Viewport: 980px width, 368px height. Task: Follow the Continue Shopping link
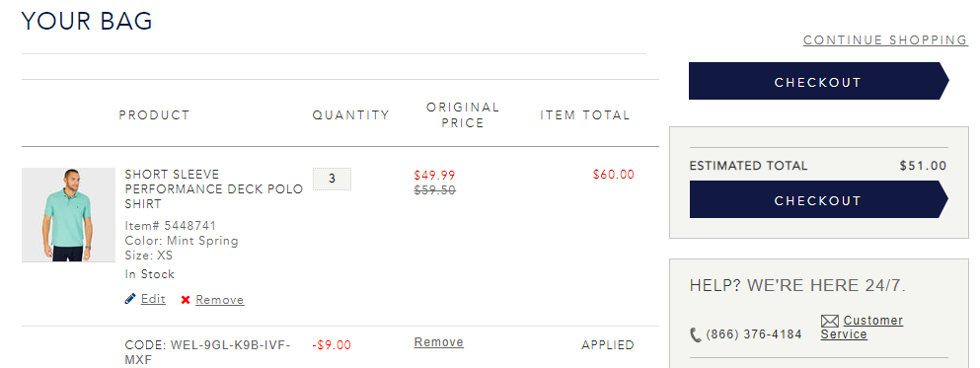pos(885,40)
